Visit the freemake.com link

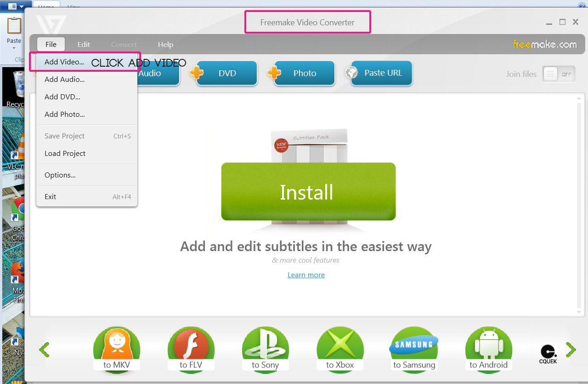pyautogui.click(x=545, y=44)
